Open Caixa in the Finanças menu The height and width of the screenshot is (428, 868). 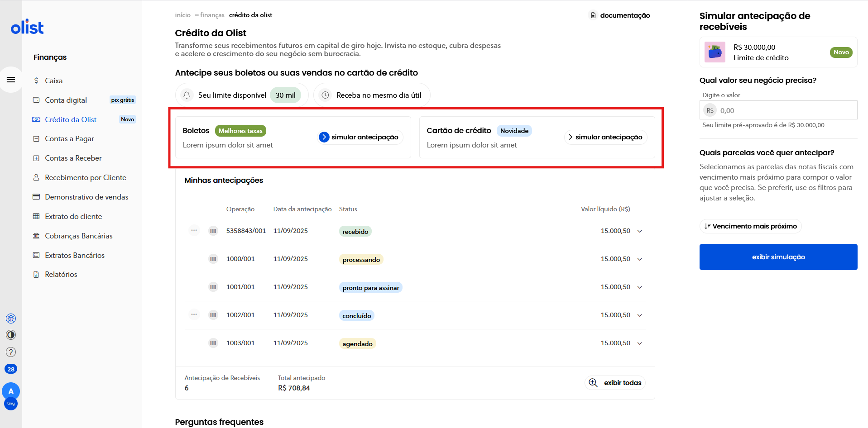tap(54, 81)
